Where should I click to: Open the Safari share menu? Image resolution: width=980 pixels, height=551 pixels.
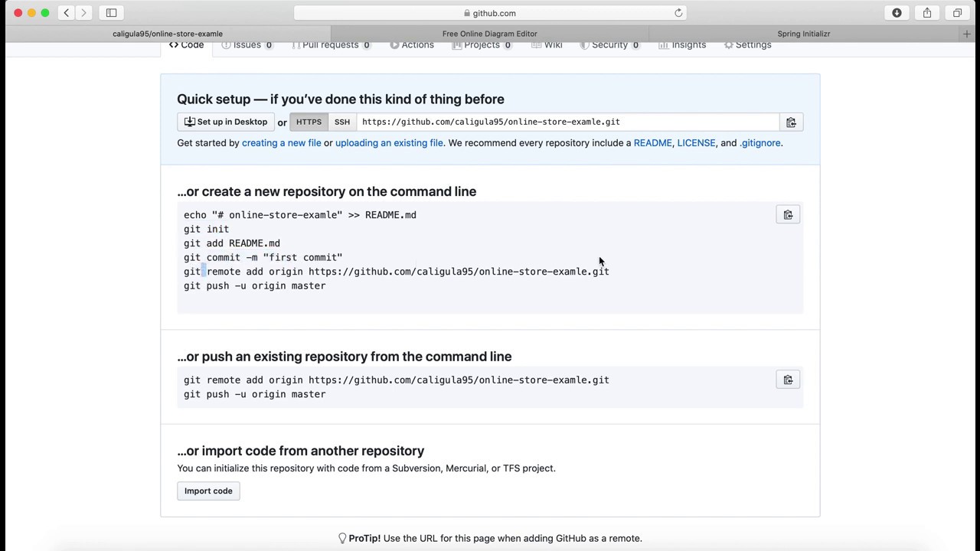[x=927, y=12]
